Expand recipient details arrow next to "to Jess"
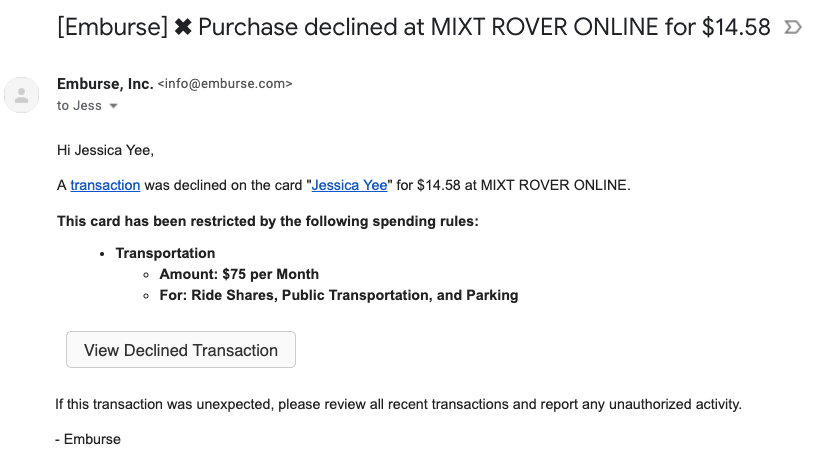Image resolution: width=832 pixels, height=461 pixels. click(113, 106)
